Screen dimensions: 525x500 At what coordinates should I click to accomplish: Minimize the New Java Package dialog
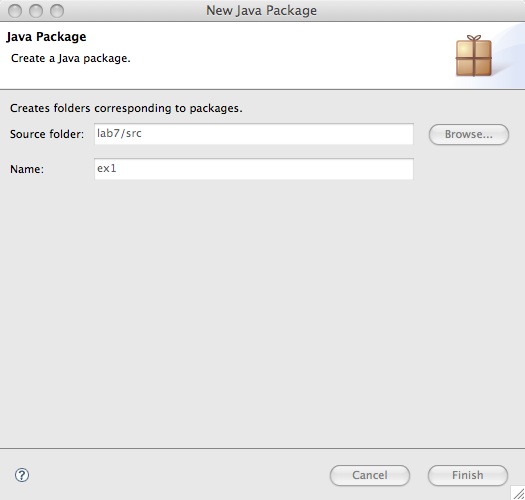(36, 11)
